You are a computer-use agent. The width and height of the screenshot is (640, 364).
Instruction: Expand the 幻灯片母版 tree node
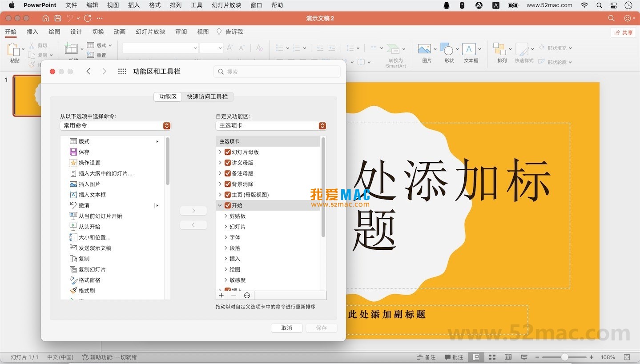click(x=220, y=152)
